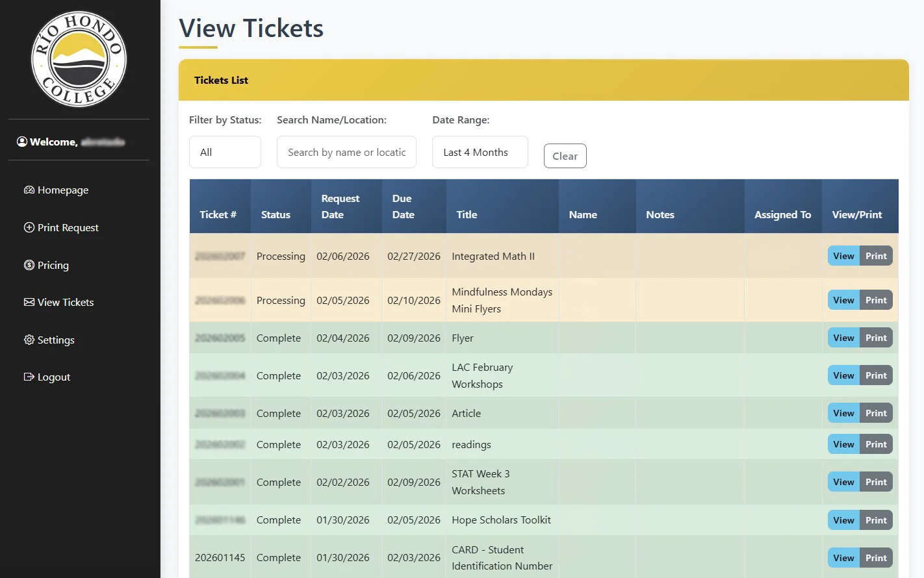View the LAC February Workshops ticket
The width and height of the screenshot is (924, 578).
click(843, 375)
